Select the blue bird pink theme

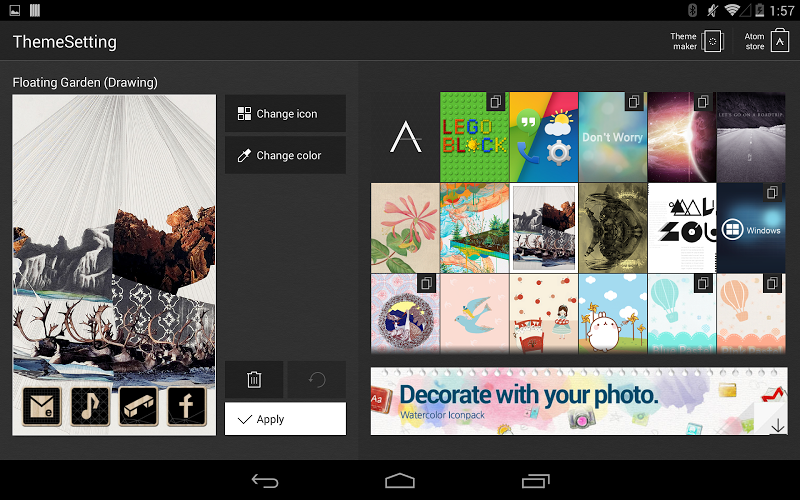[474, 314]
